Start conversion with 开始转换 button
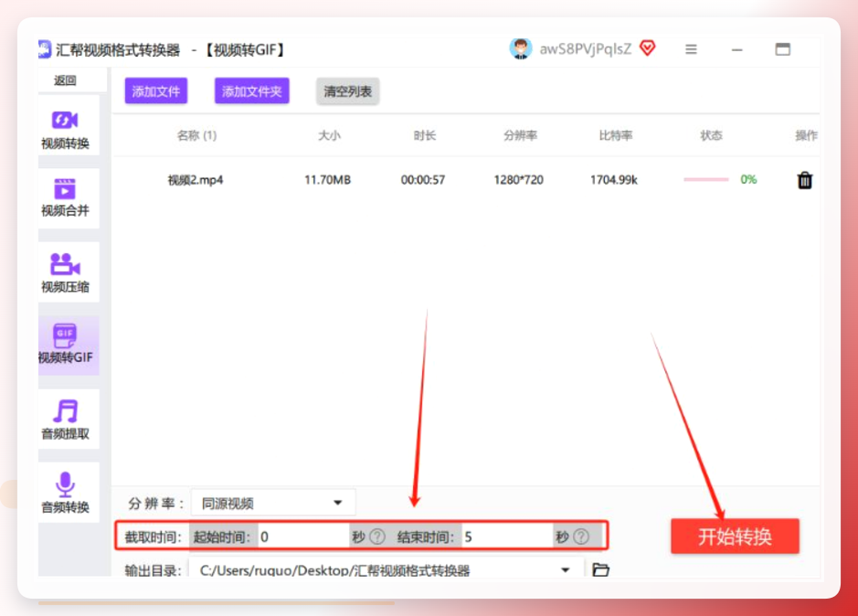This screenshot has height=616, width=858. [735, 536]
